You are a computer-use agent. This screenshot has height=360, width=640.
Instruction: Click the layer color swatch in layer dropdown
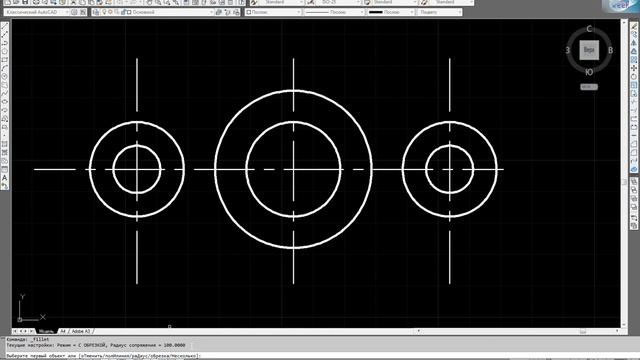(x=129, y=12)
